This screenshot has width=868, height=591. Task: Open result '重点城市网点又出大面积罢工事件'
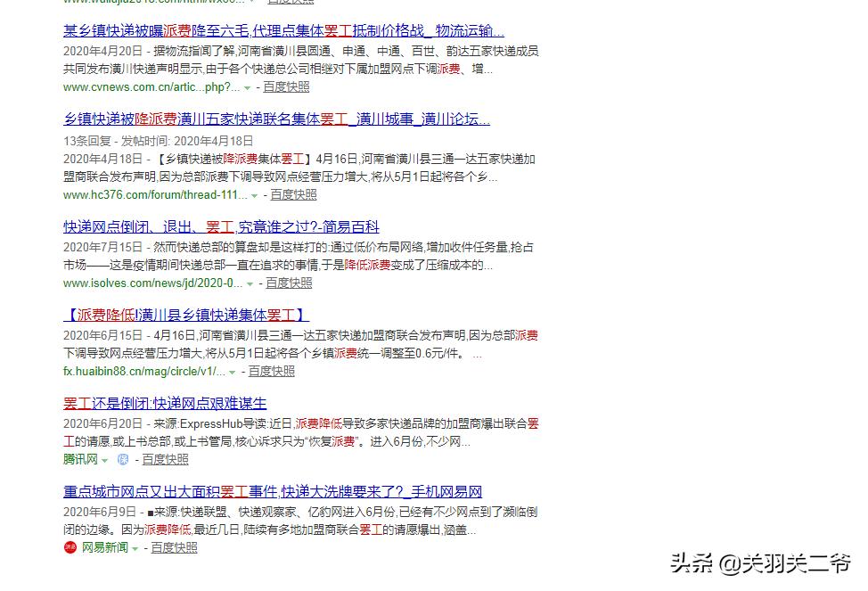pyautogui.click(x=273, y=491)
